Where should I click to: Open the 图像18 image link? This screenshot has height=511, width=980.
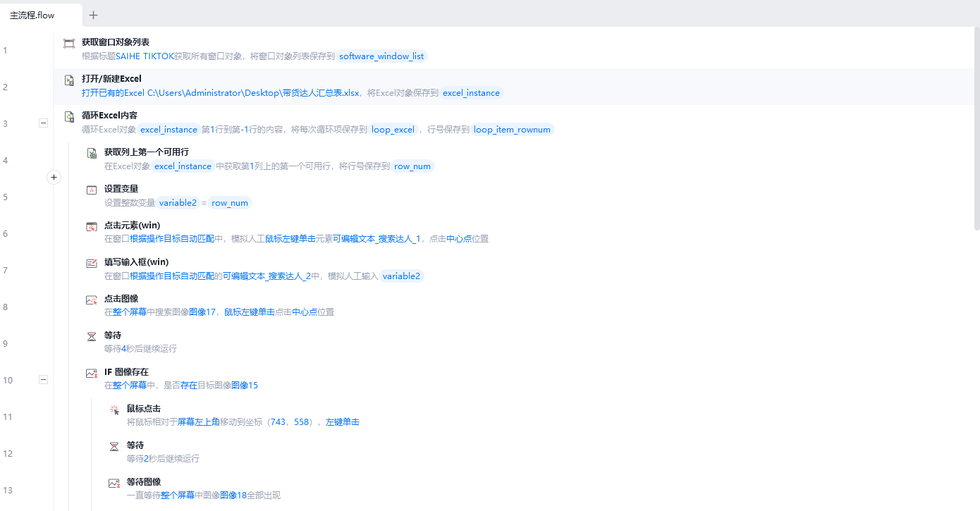coord(233,495)
